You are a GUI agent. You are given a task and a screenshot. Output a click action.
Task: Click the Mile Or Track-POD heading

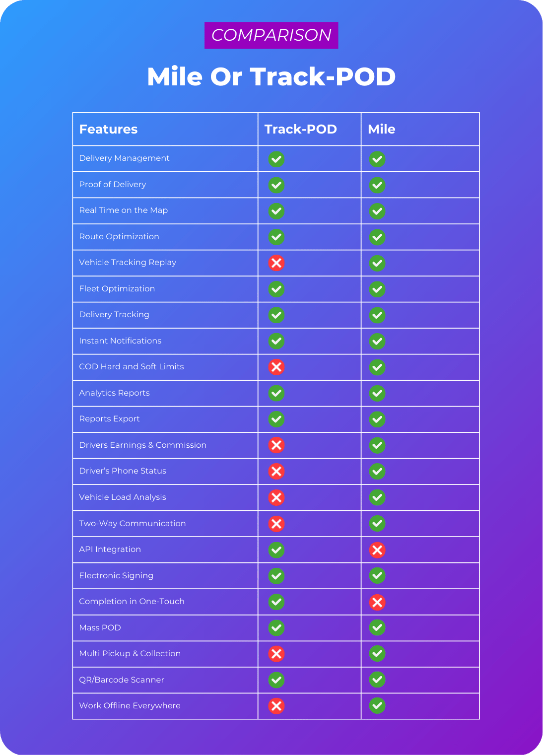pyautogui.click(x=271, y=77)
